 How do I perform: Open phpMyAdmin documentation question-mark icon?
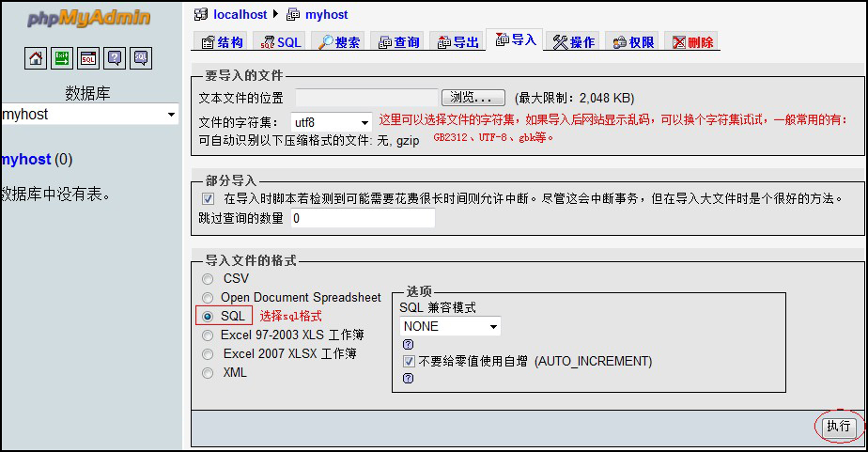[x=114, y=58]
